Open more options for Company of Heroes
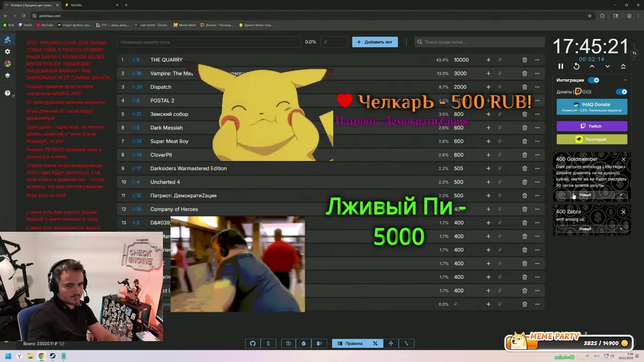Viewport: 644px width, 362px height. point(537,209)
